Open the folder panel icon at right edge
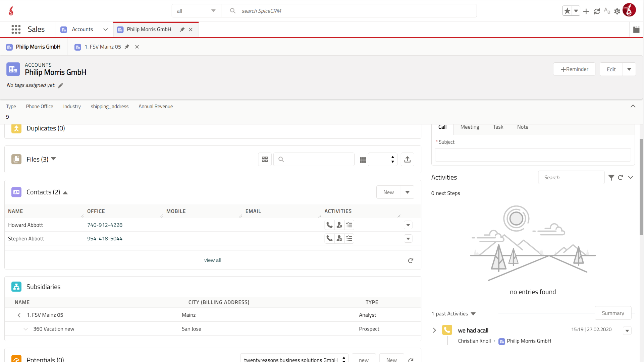The width and height of the screenshot is (644, 362). [x=636, y=29]
